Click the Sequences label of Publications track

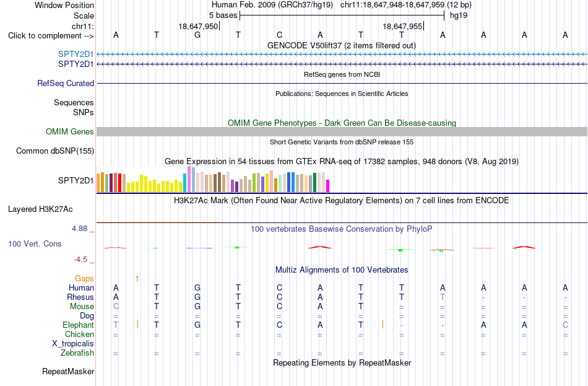pyautogui.click(x=74, y=102)
